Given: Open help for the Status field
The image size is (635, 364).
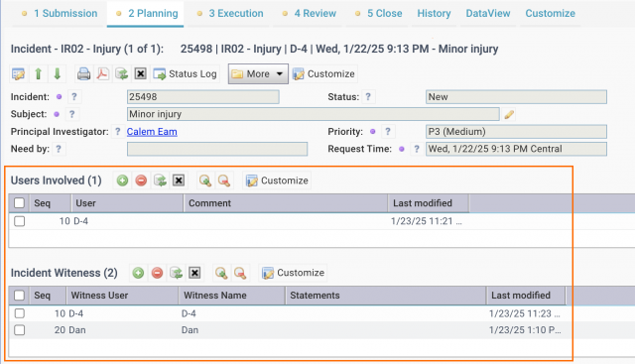Looking at the screenshot, I should click(368, 97).
